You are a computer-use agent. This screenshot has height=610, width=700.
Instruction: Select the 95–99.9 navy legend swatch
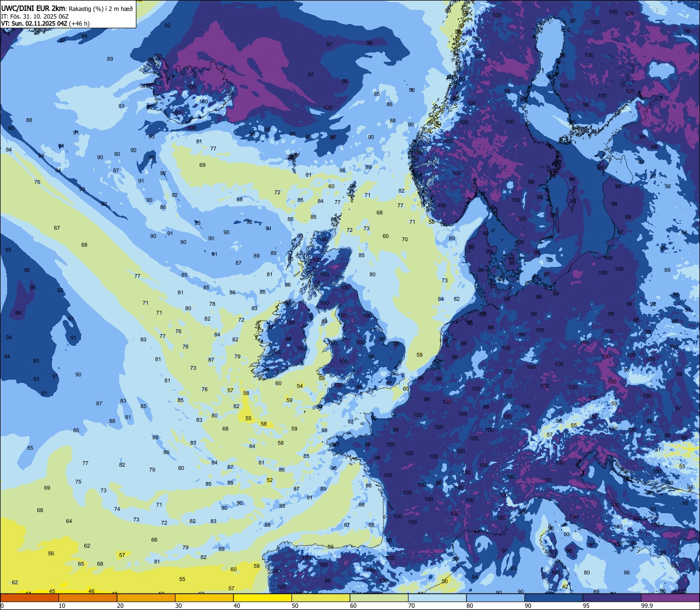[x=612, y=597]
